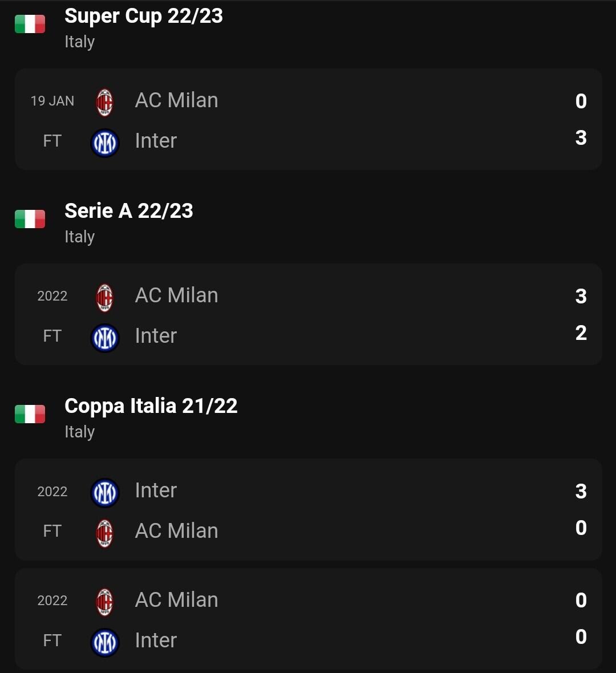Open the Serie A 22/23 competition heading

click(129, 211)
